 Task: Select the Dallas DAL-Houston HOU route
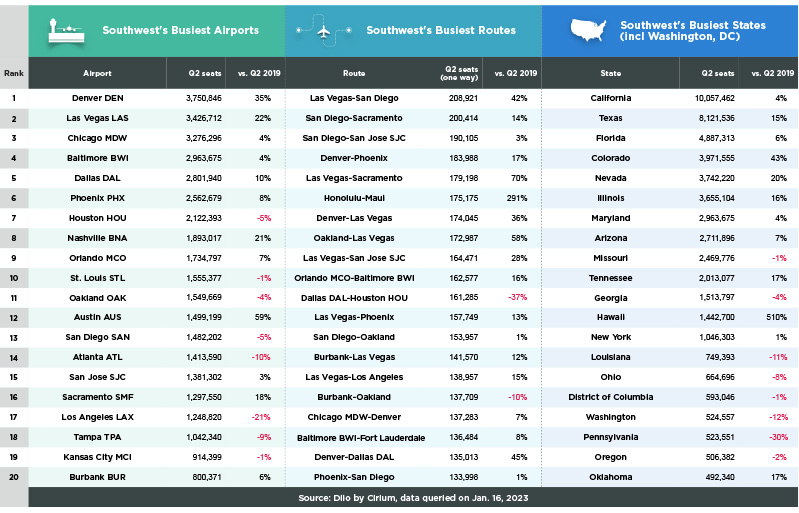[x=354, y=298]
